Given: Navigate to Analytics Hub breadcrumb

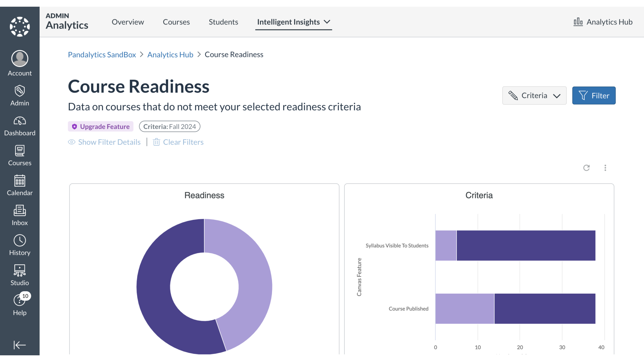Looking at the screenshot, I should (170, 54).
